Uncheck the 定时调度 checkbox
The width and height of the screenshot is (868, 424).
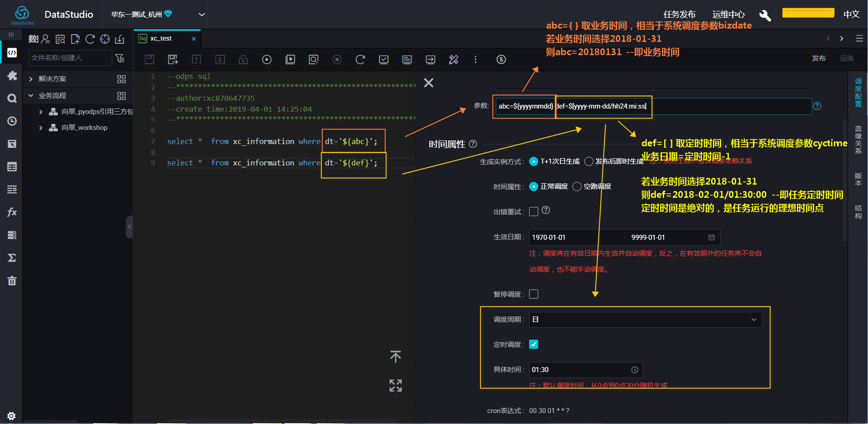tap(534, 344)
